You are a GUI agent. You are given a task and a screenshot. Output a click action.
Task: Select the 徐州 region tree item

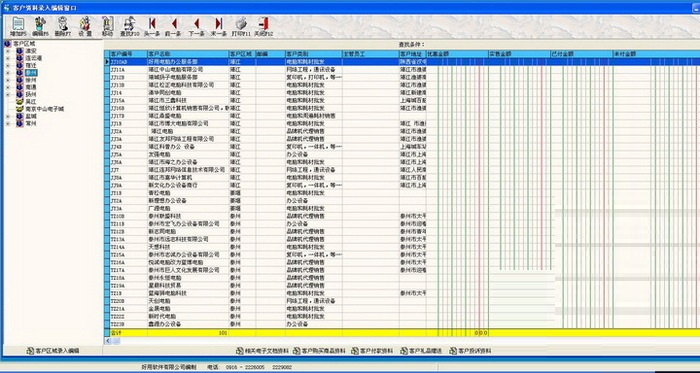click(x=31, y=80)
